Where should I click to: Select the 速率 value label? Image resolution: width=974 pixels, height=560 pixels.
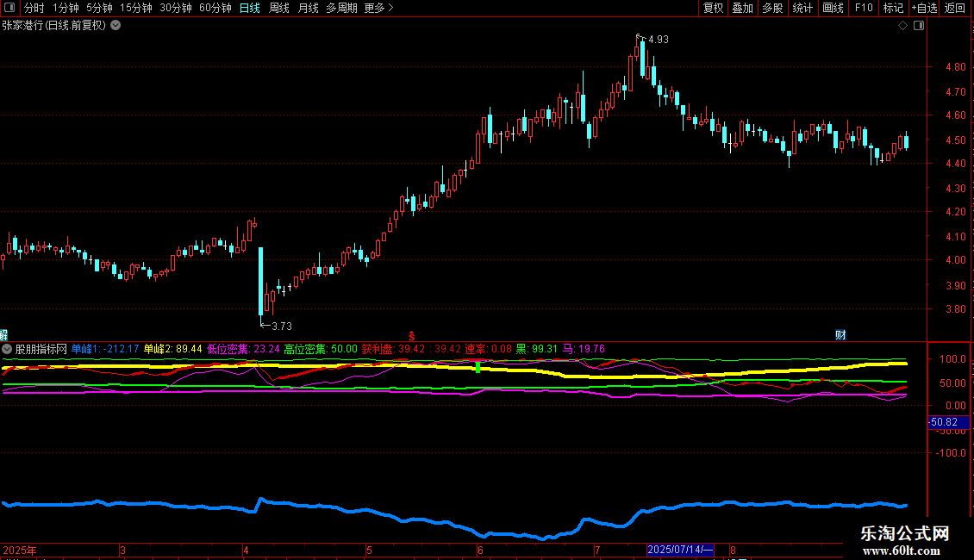coord(489,350)
